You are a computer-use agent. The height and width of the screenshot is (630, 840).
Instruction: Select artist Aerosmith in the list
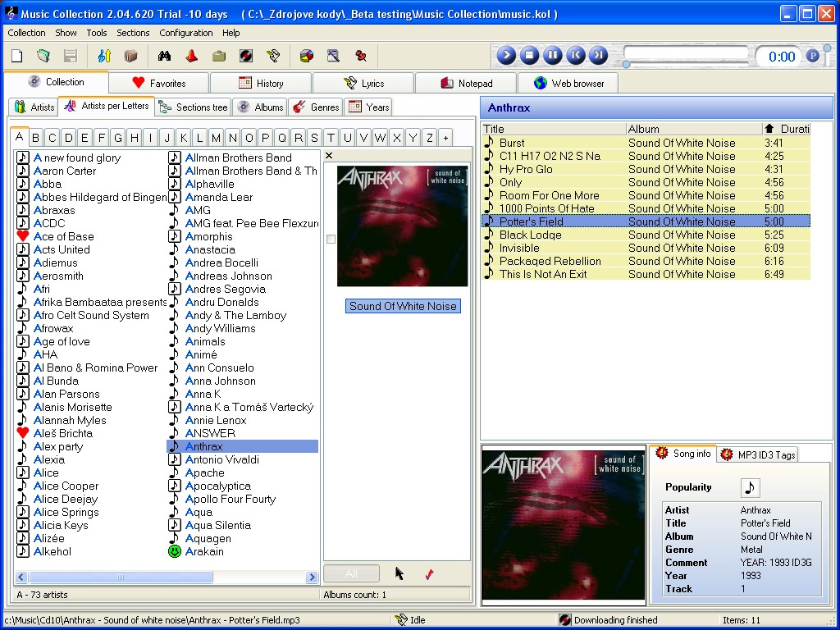click(x=58, y=276)
